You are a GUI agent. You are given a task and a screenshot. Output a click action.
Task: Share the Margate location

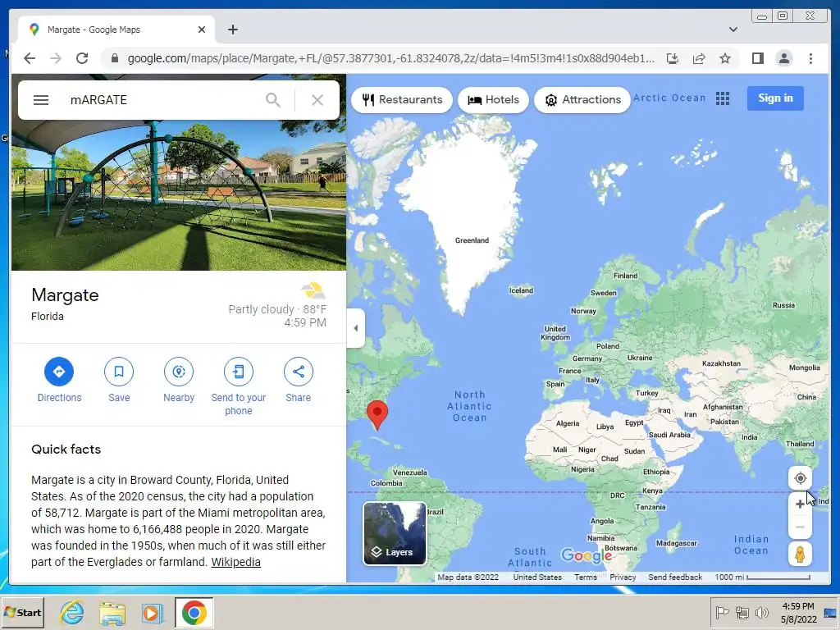[x=299, y=380]
